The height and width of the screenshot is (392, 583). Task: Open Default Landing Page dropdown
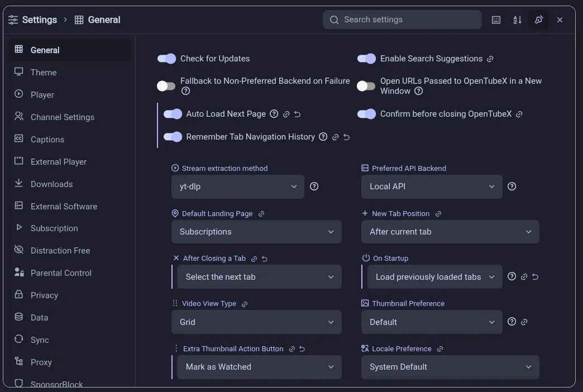(x=256, y=232)
